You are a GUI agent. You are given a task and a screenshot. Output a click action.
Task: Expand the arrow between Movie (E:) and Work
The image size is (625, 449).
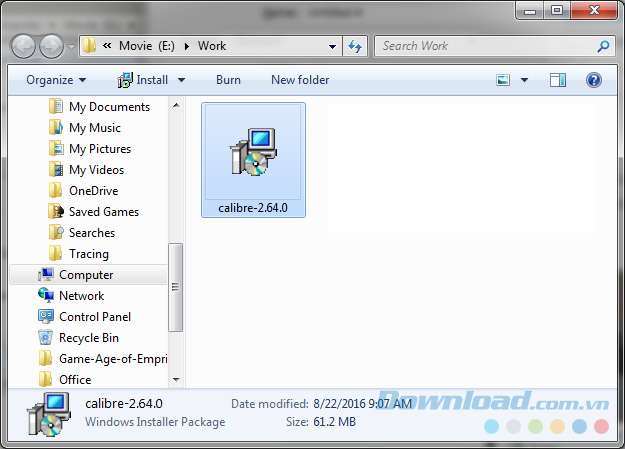(187, 46)
